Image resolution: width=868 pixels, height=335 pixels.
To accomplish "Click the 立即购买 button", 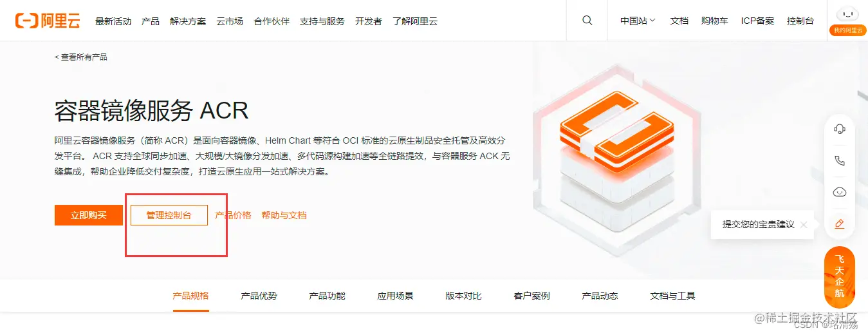I will pyautogui.click(x=89, y=215).
